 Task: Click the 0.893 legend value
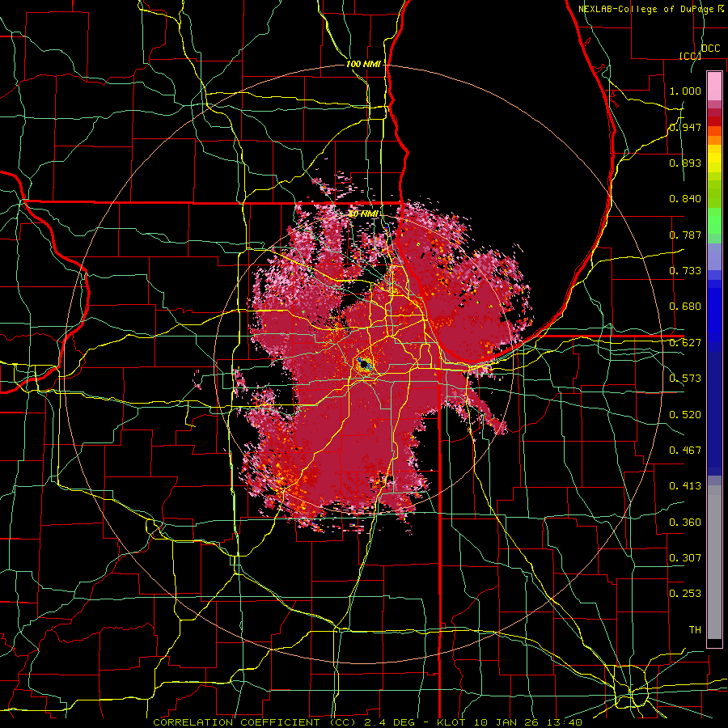tap(685, 163)
